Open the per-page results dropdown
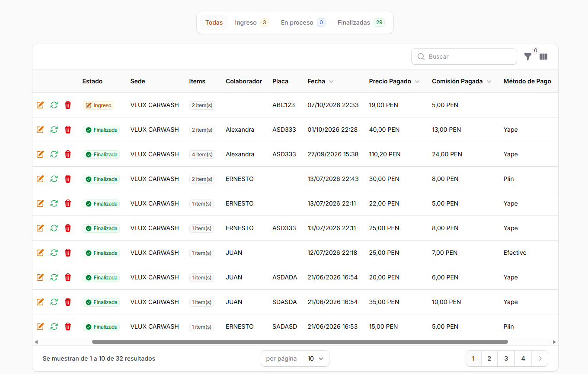 click(x=316, y=358)
